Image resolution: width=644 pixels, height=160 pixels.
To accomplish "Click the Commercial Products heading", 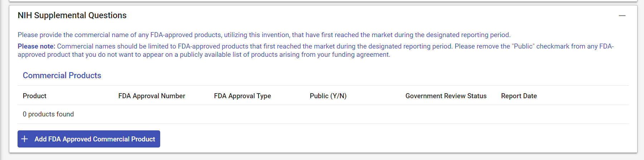I will (x=62, y=75).
